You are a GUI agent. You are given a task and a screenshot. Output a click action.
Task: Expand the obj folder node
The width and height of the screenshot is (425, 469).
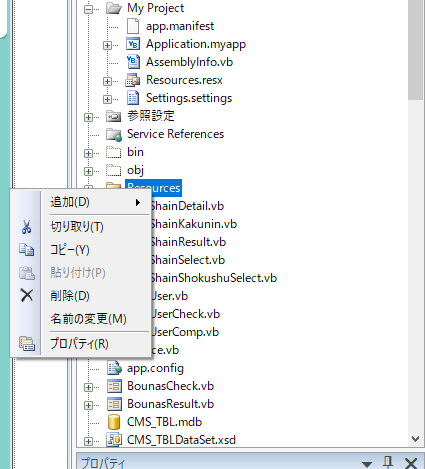pyautogui.click(x=88, y=171)
